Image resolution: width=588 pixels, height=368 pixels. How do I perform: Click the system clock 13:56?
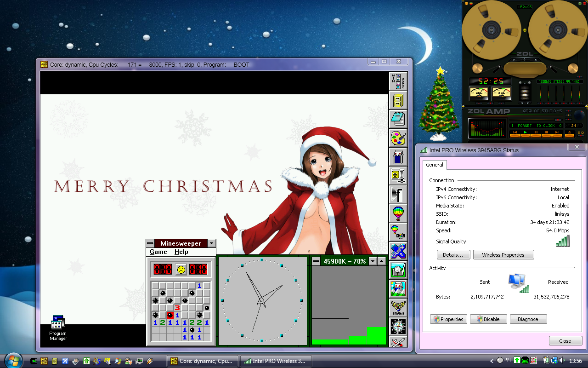click(x=575, y=361)
